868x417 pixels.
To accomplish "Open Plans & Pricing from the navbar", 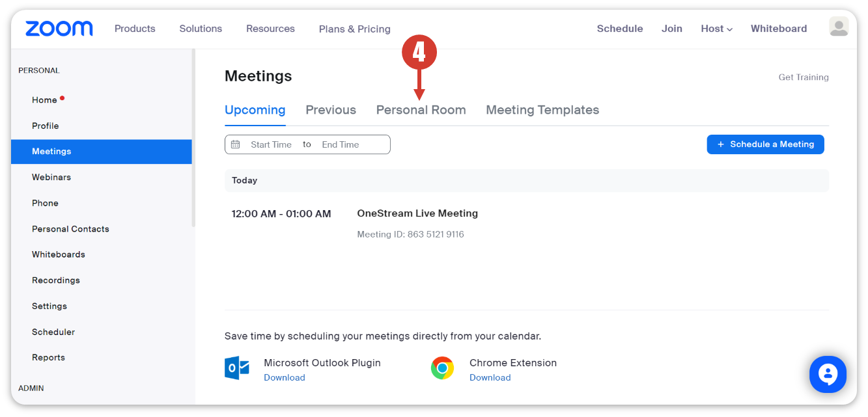I will pyautogui.click(x=354, y=29).
